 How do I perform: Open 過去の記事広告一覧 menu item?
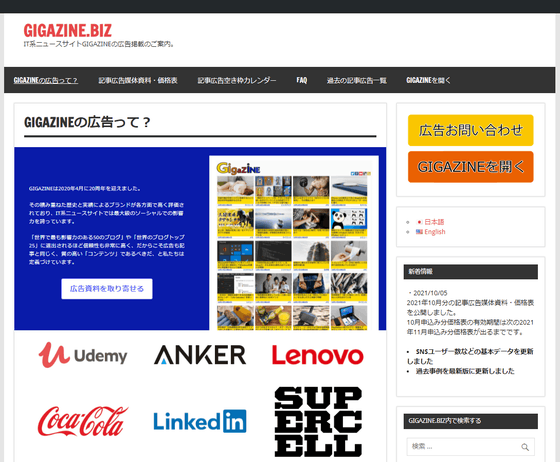(357, 80)
